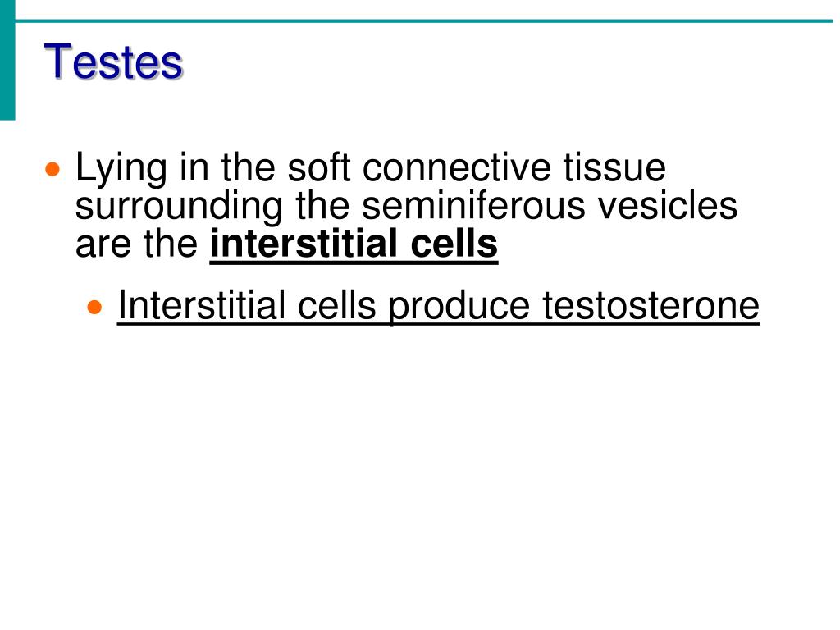Click the teal horizontal line at top
The image size is (840, 630).
point(424,21)
